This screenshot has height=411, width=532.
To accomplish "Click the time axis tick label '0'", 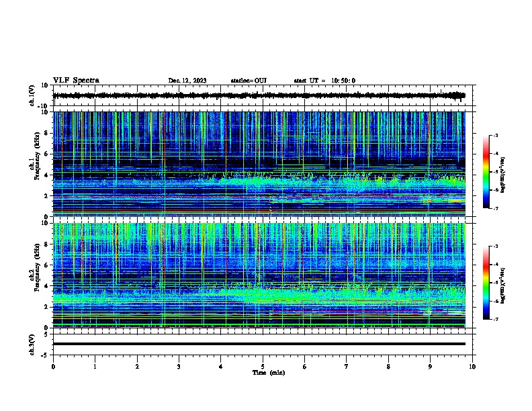I will (x=53, y=367).
